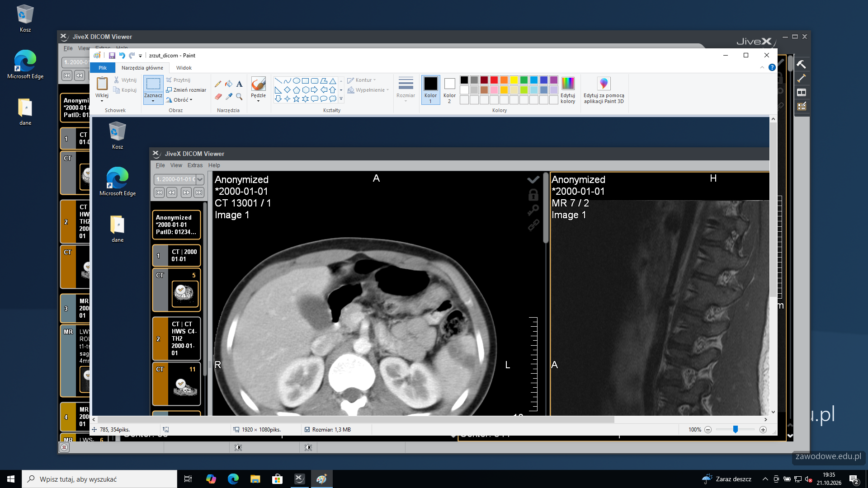The image size is (868, 488).
Task: Open the Wklej paste dropdown arrow
Action: (x=102, y=101)
